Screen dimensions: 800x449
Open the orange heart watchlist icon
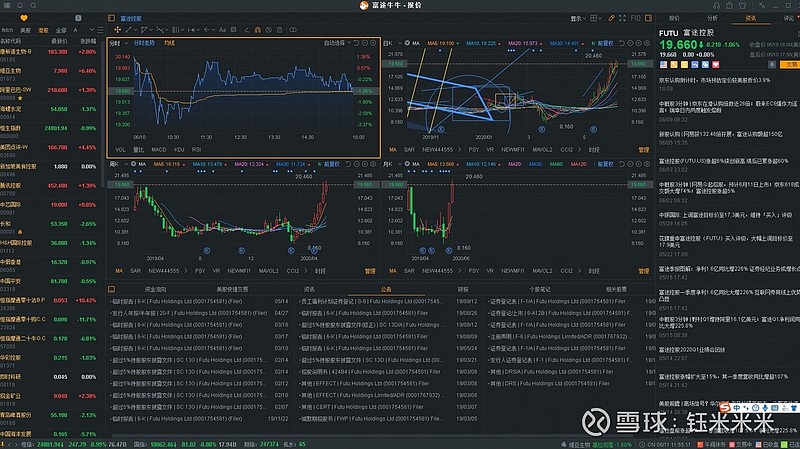point(24,18)
